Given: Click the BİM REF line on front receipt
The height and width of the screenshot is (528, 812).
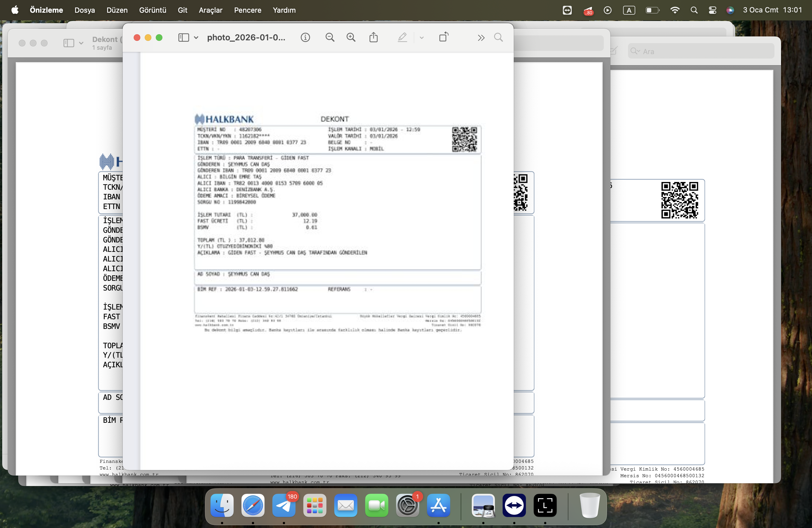Looking at the screenshot, I should point(247,289).
